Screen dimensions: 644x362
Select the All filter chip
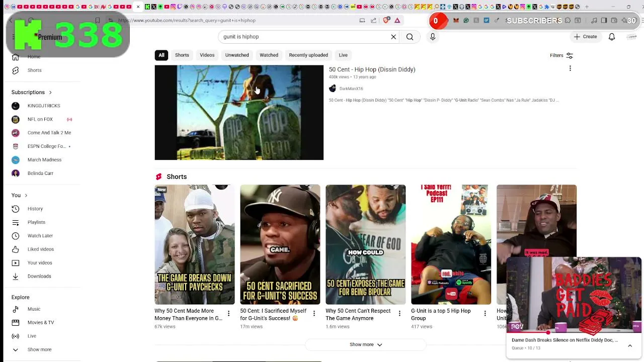[162, 55]
